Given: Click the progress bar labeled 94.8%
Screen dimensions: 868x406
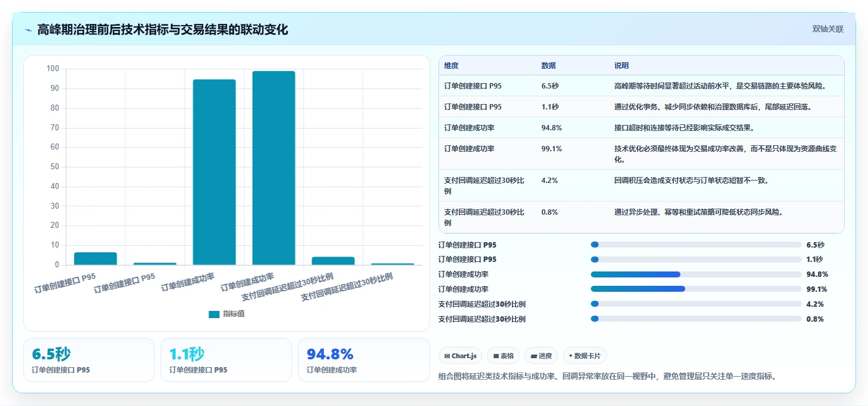Looking at the screenshot, I should (x=696, y=274).
